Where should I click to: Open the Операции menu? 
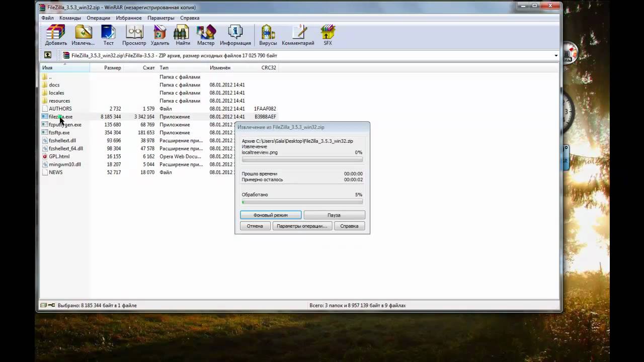(x=98, y=18)
